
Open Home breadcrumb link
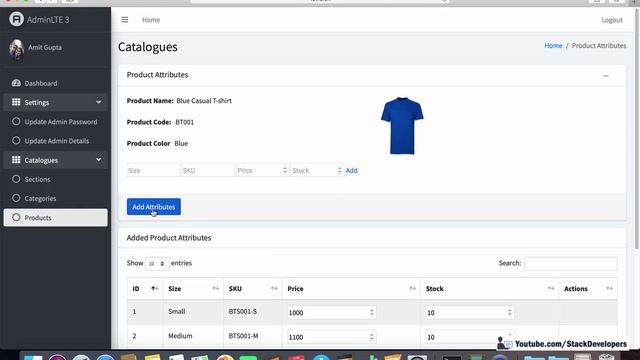click(553, 45)
